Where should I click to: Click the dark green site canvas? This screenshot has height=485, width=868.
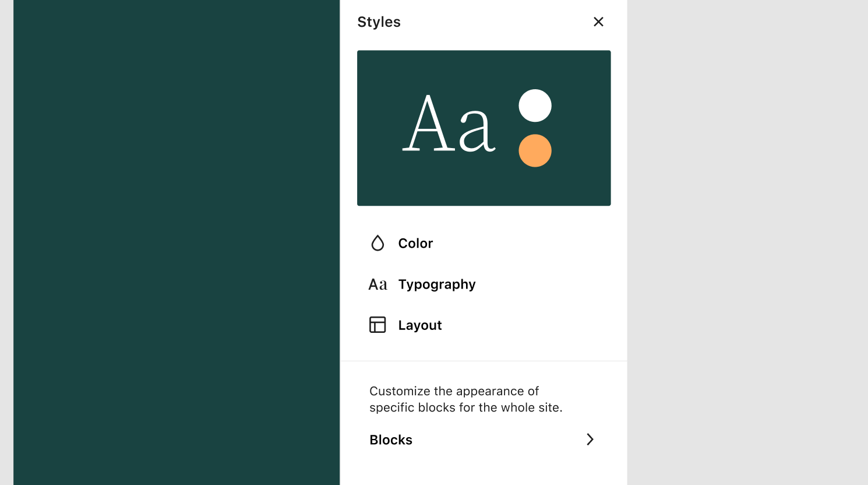pos(177,242)
